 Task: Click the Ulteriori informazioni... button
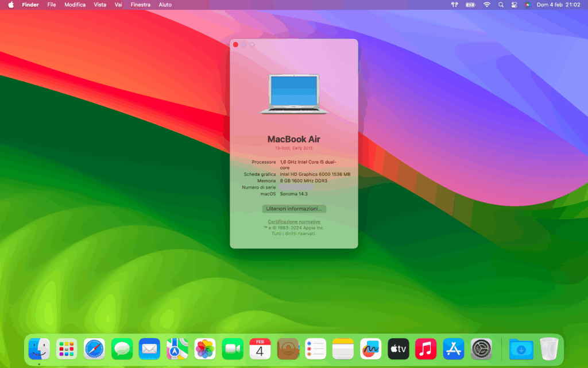point(294,209)
